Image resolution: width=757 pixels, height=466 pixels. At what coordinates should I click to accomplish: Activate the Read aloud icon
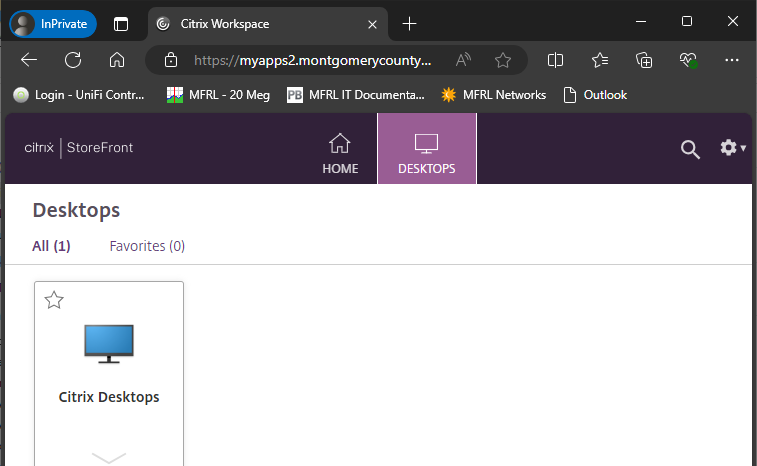click(x=463, y=60)
